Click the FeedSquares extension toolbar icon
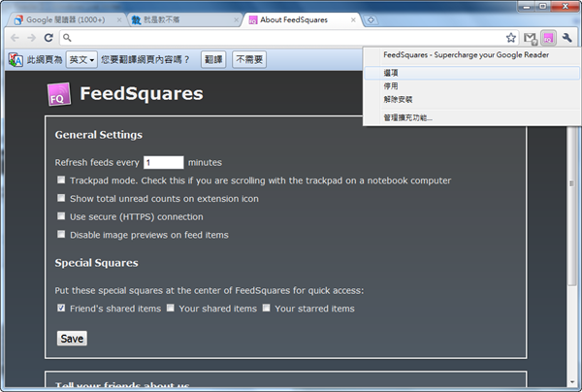Image resolution: width=582 pixels, height=392 pixels. [x=548, y=38]
